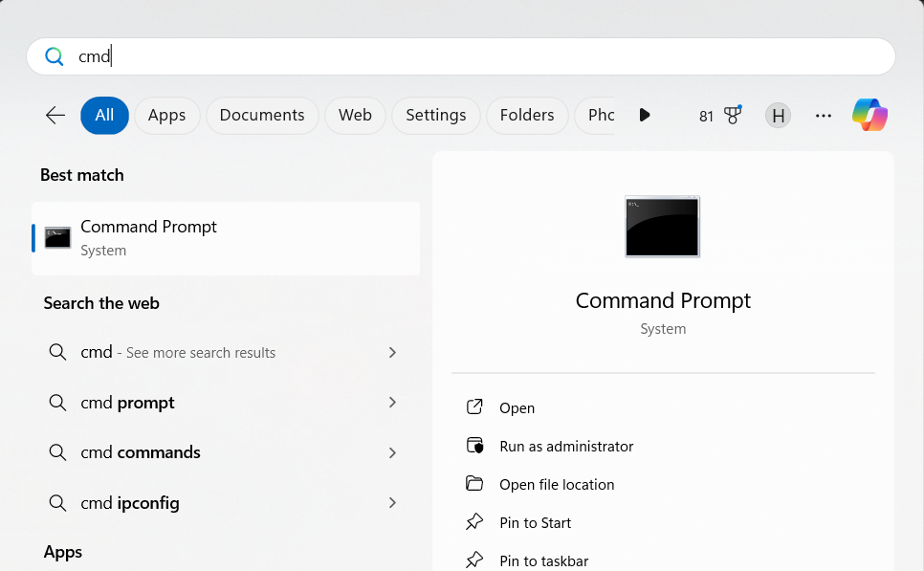The image size is (924, 571).
Task: Click the pin icon beside Pin to taskbar
Action: click(x=474, y=560)
